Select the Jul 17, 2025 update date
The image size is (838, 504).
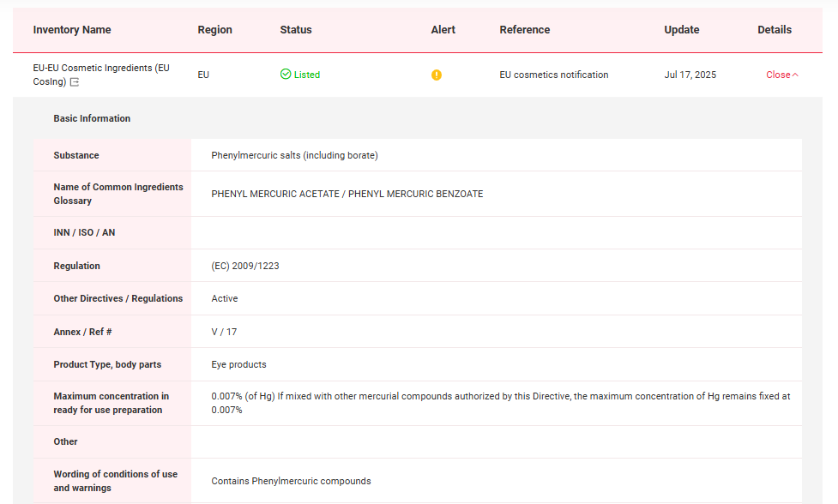[x=690, y=75]
